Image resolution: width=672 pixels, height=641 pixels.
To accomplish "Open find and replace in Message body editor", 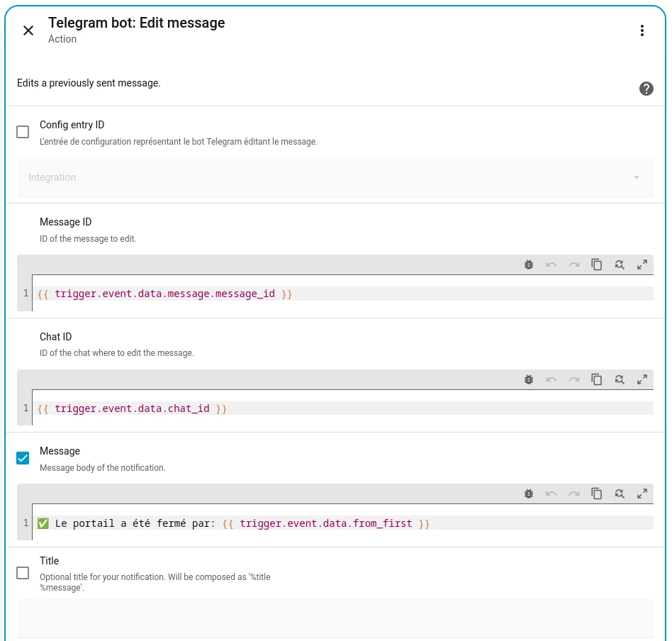I will (620, 494).
